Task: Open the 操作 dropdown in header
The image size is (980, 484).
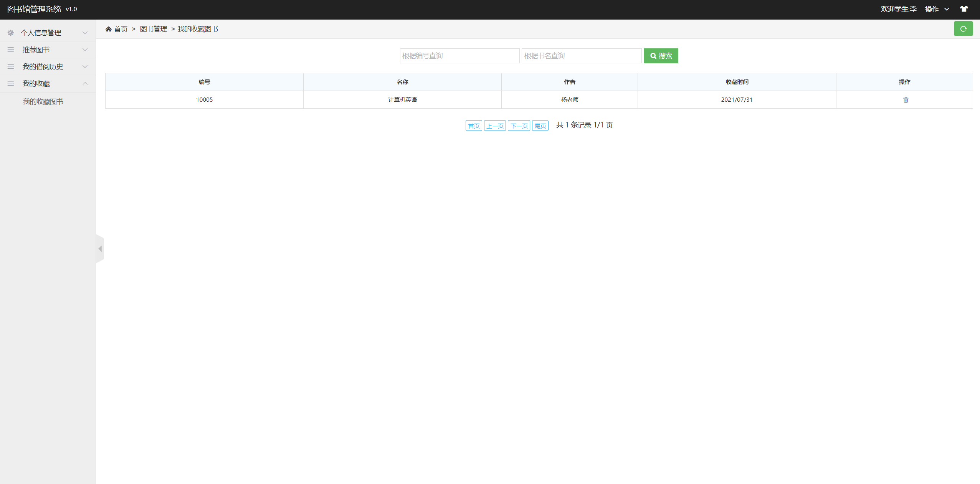Action: tap(937, 9)
